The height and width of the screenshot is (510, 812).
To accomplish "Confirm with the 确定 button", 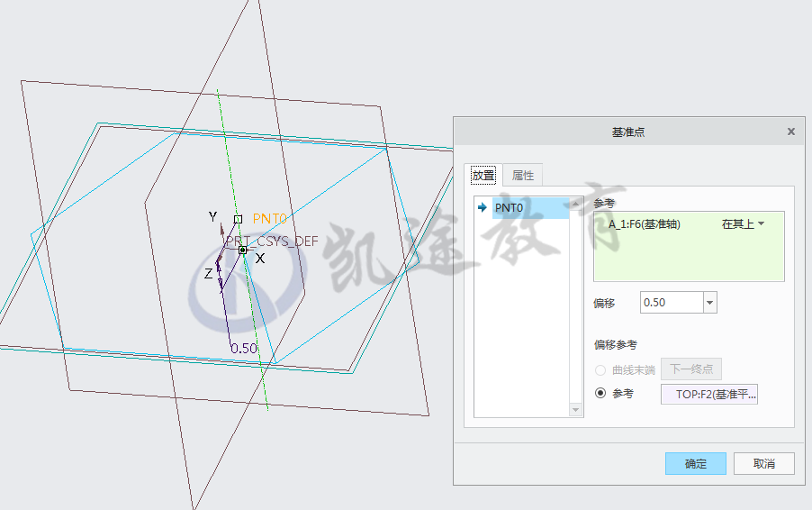I will point(696,463).
